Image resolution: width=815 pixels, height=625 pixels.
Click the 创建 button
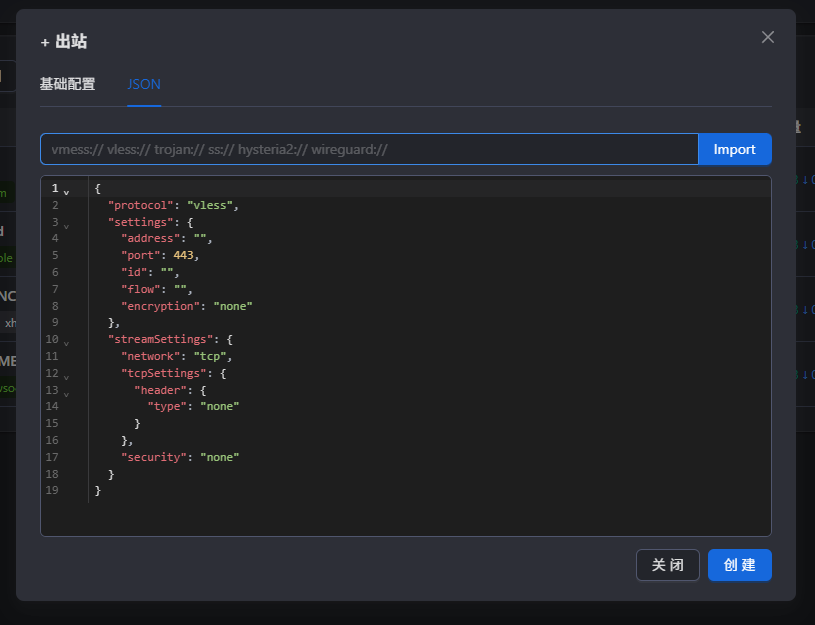click(x=740, y=565)
